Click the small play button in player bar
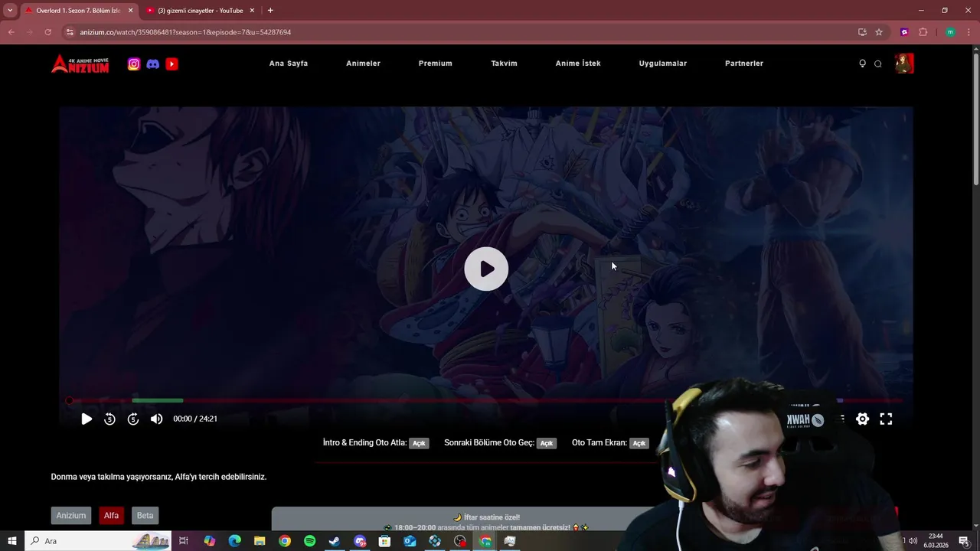980x551 pixels. pos(87,419)
